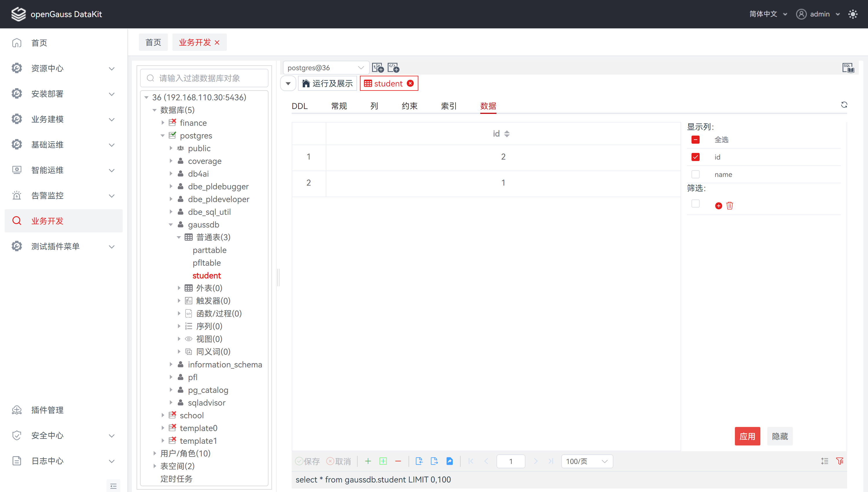
Task: Click the red trash filter delete icon
Action: click(729, 206)
